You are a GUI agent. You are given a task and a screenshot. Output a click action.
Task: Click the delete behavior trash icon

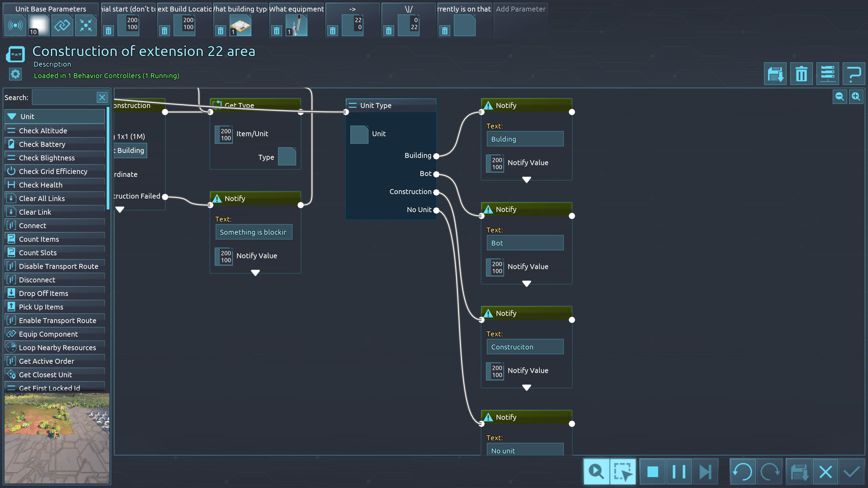(x=801, y=74)
